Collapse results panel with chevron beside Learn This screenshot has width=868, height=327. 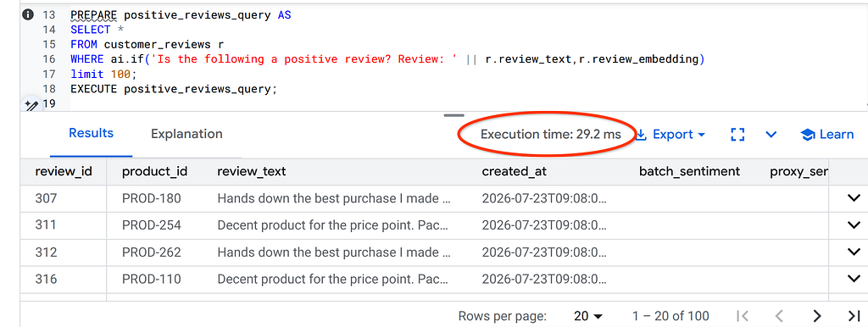(x=771, y=135)
